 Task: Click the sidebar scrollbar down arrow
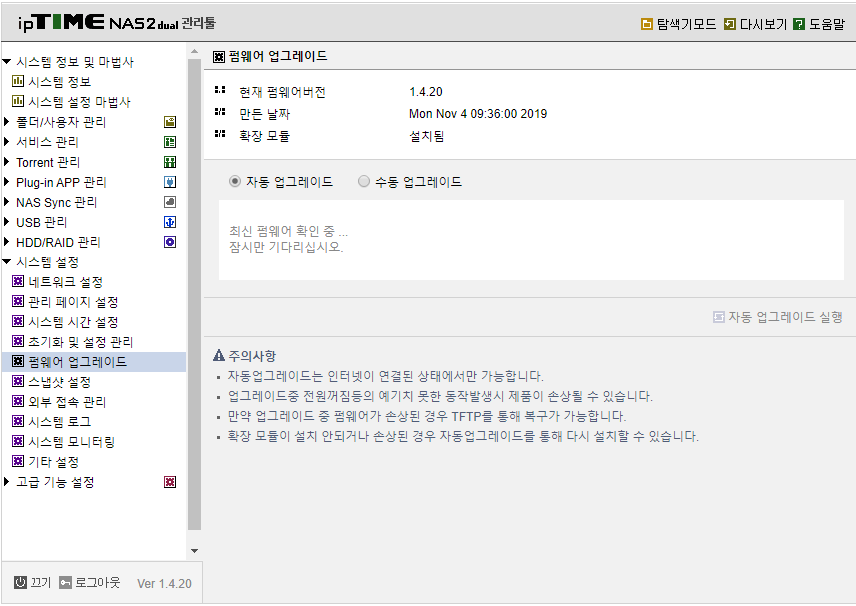[x=194, y=551]
